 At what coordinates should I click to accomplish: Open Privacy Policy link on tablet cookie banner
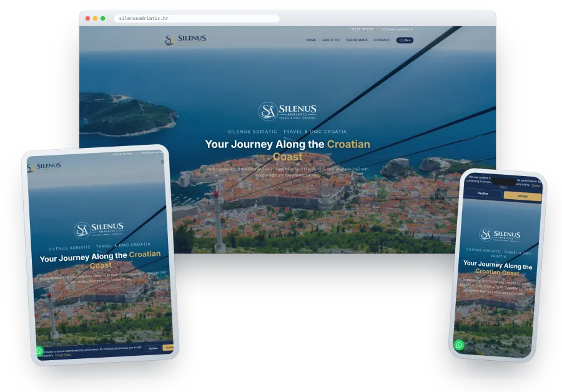63,355
